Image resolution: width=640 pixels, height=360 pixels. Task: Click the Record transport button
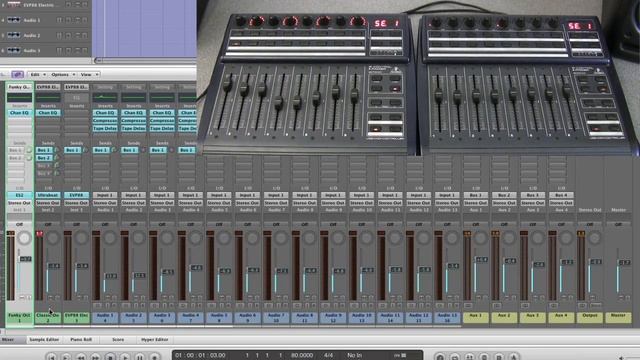(154, 357)
